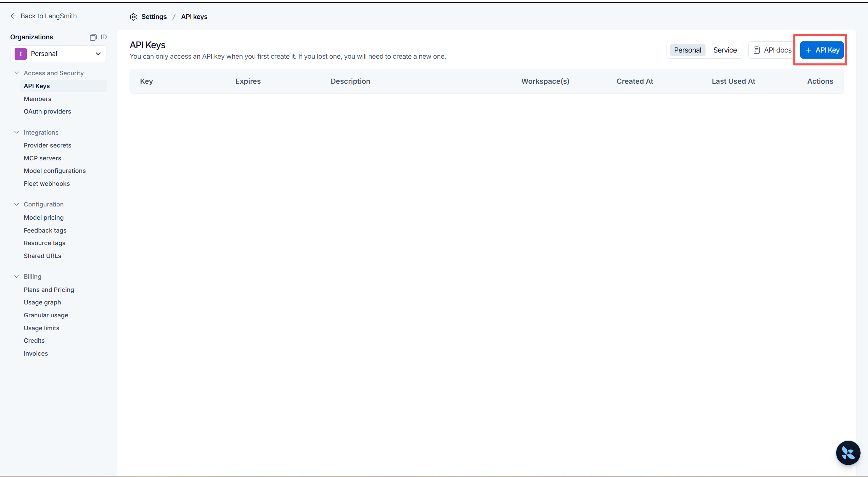Click the purple 't' organization avatar

point(21,54)
